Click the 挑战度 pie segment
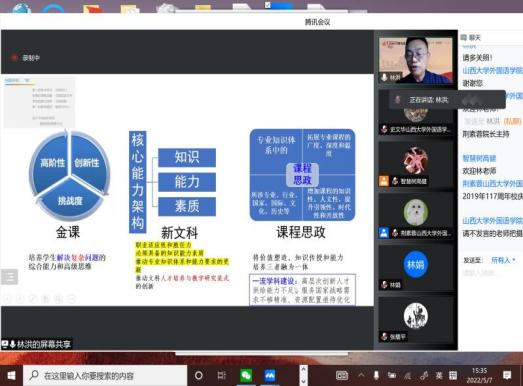Image resolution: width=523 pixels, height=386 pixels. point(70,201)
